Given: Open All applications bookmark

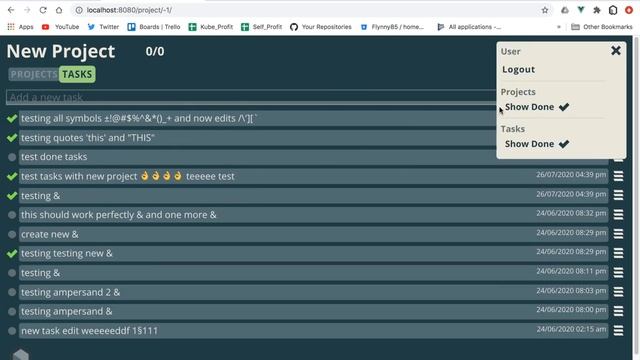Looking at the screenshot, I should [x=469, y=27].
